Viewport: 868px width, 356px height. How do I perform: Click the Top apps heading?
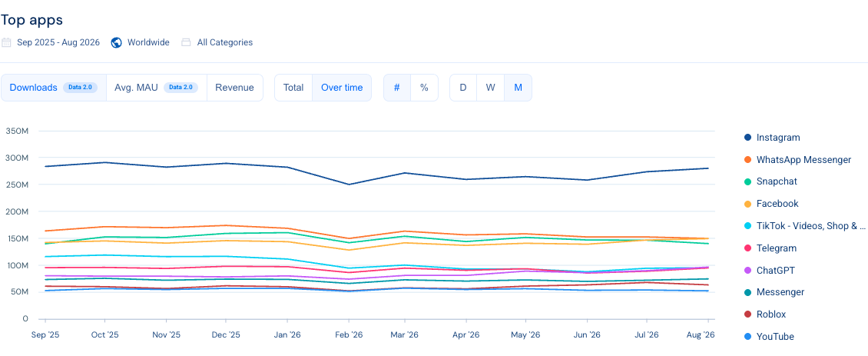click(31, 20)
